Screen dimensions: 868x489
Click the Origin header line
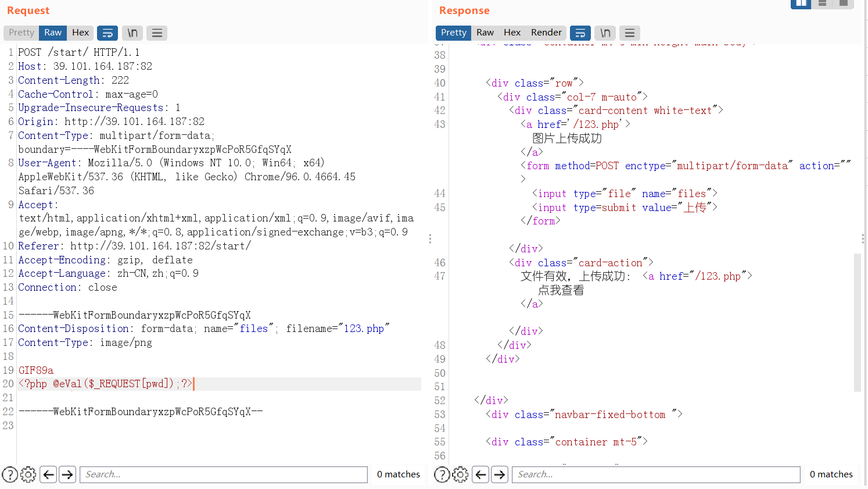(x=112, y=122)
